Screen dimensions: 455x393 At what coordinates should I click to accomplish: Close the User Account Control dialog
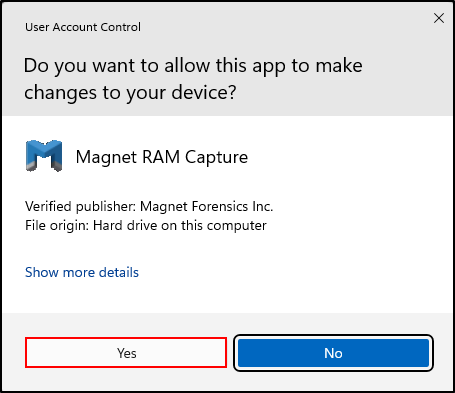click(x=439, y=18)
